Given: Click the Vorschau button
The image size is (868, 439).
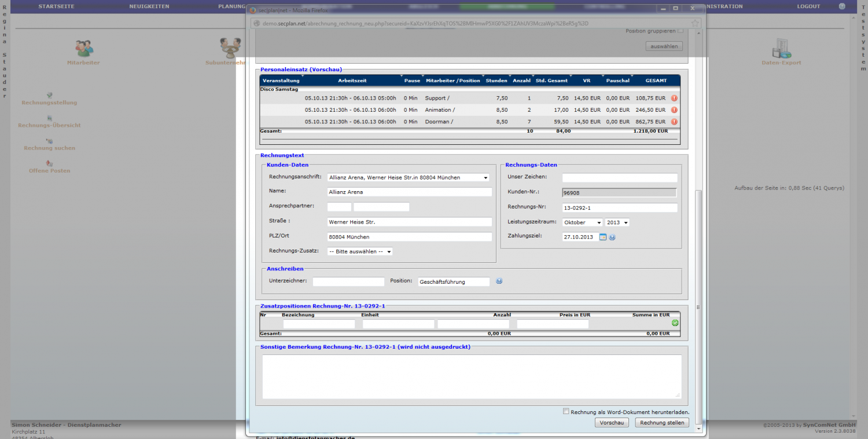Looking at the screenshot, I should tap(612, 423).
